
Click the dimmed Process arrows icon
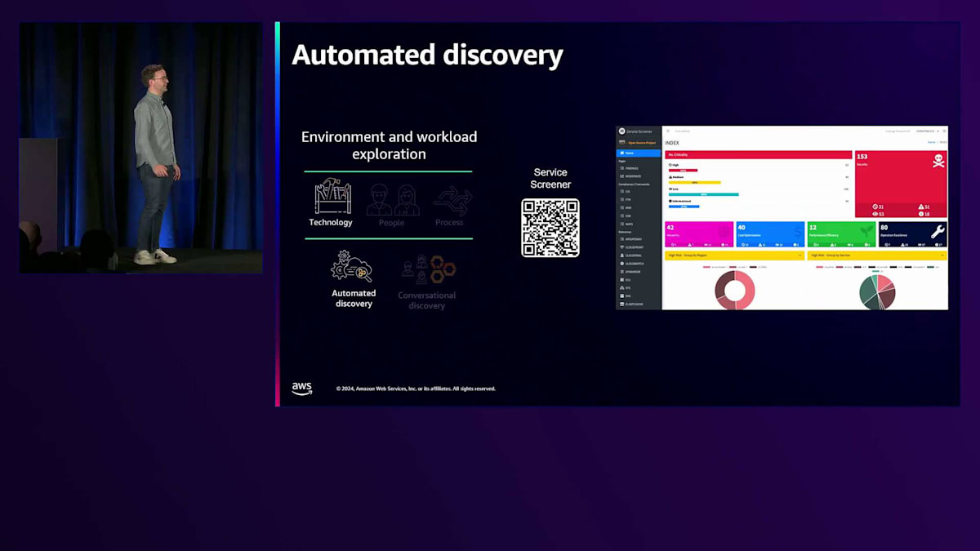point(452,201)
